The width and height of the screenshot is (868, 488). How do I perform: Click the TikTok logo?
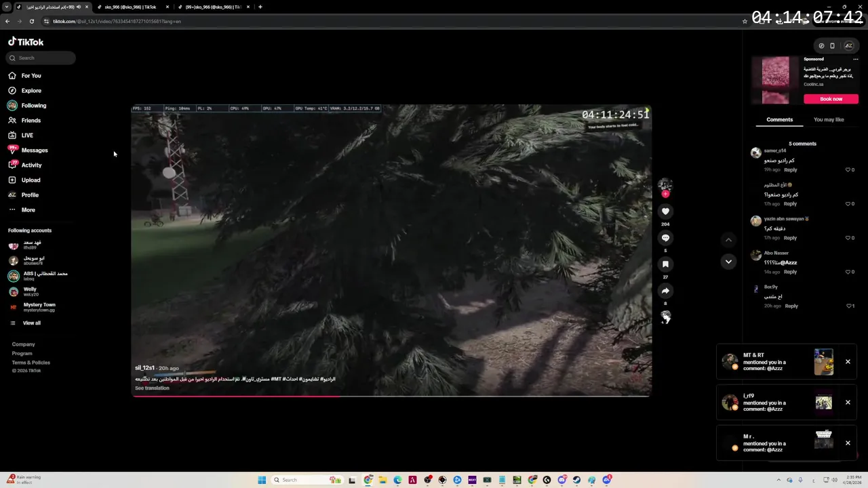click(x=26, y=42)
